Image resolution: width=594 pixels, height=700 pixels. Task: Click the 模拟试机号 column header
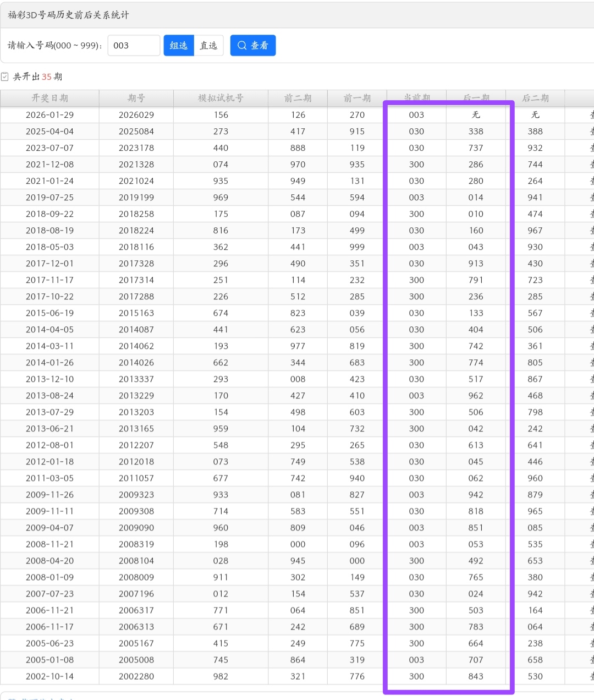tap(221, 98)
